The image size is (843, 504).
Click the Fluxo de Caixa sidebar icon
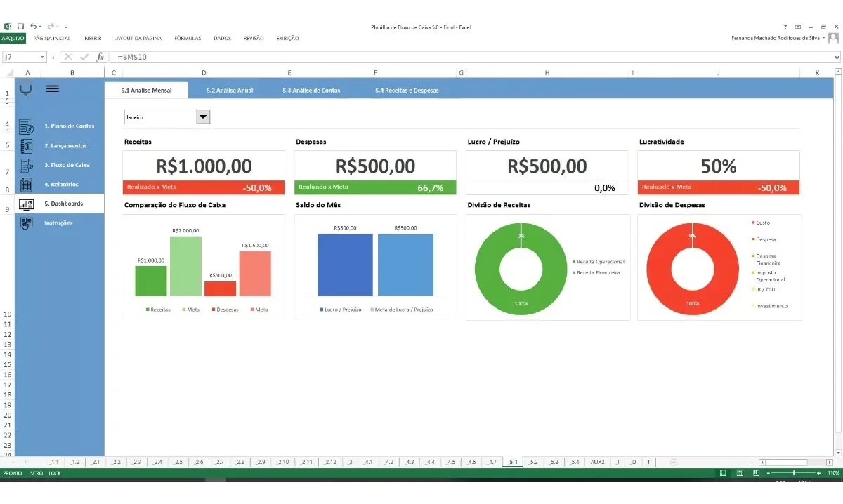[26, 165]
